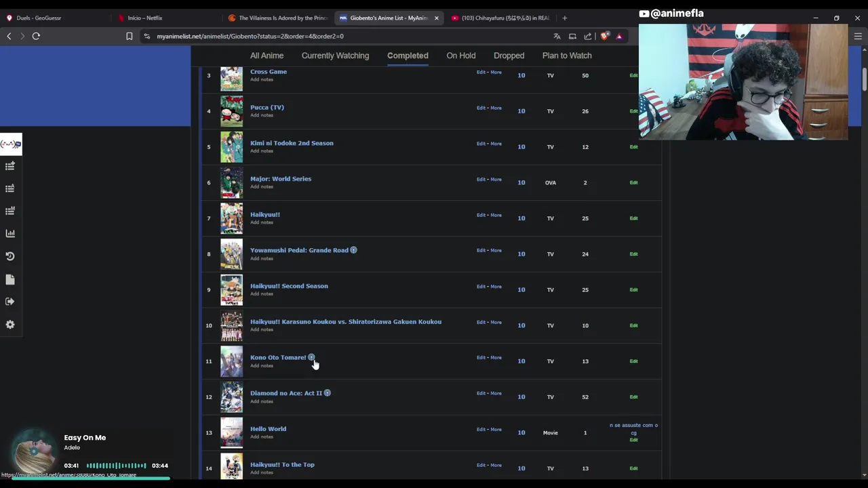Image resolution: width=868 pixels, height=488 pixels.
Task: Open Kimi ni Todoke 2nd Season link
Action: [x=292, y=143]
